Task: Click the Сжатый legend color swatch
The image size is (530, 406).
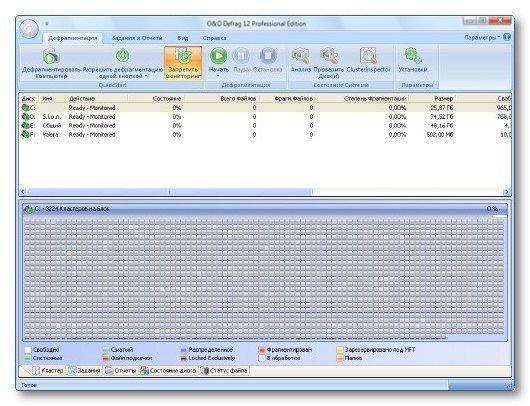Action: point(106,350)
